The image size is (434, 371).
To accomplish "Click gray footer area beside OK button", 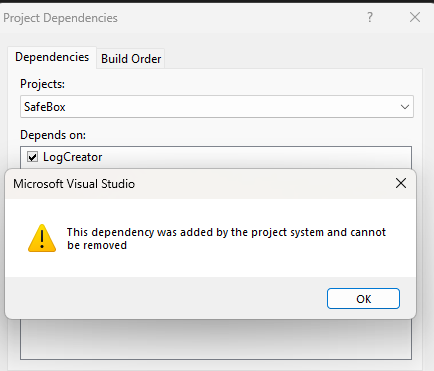I will coord(166,298).
